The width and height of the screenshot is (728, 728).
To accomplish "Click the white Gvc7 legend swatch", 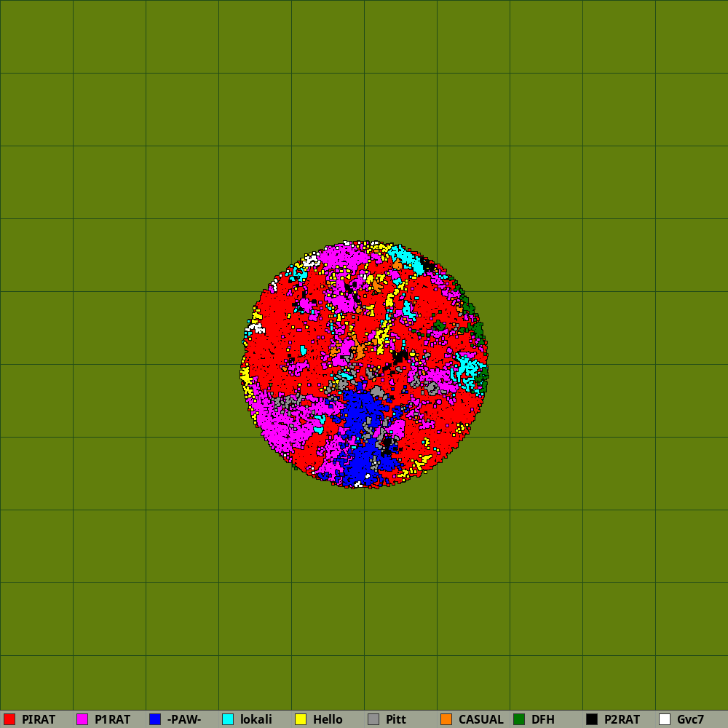I will [x=665, y=719].
